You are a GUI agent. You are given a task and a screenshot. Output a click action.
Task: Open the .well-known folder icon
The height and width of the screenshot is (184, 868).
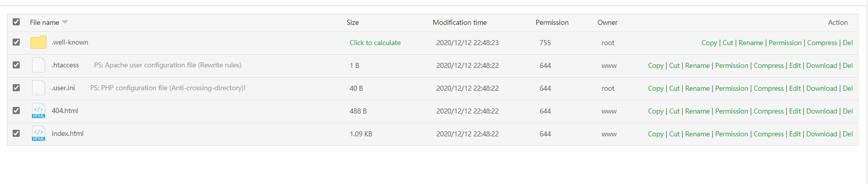(x=39, y=42)
